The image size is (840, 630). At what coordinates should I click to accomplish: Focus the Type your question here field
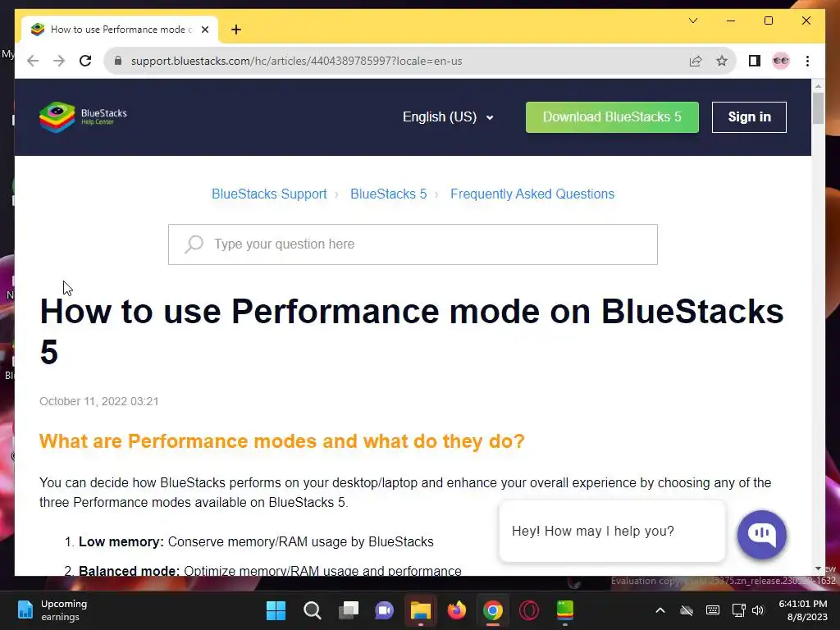click(413, 244)
